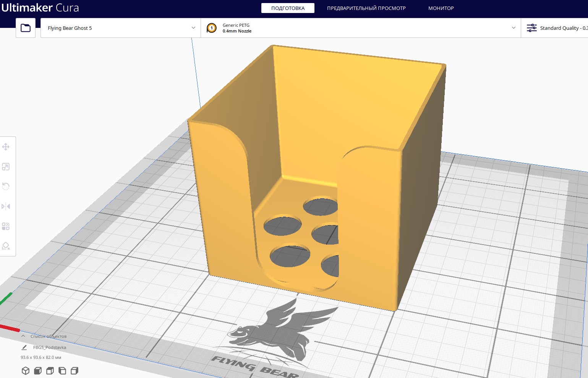The image size is (588, 378).
Task: Open the Flying Bear Ghost 5 printer dropdown
Action: pyautogui.click(x=120, y=28)
